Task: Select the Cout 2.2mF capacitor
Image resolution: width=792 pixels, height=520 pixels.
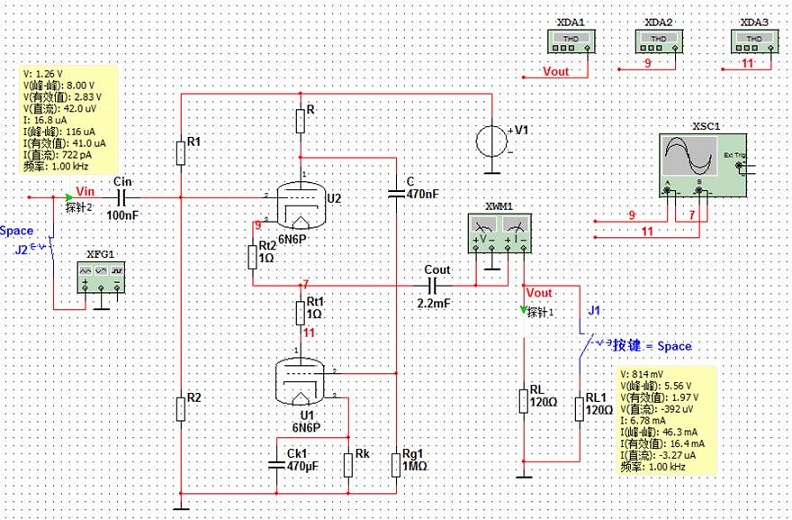Action: [435, 285]
